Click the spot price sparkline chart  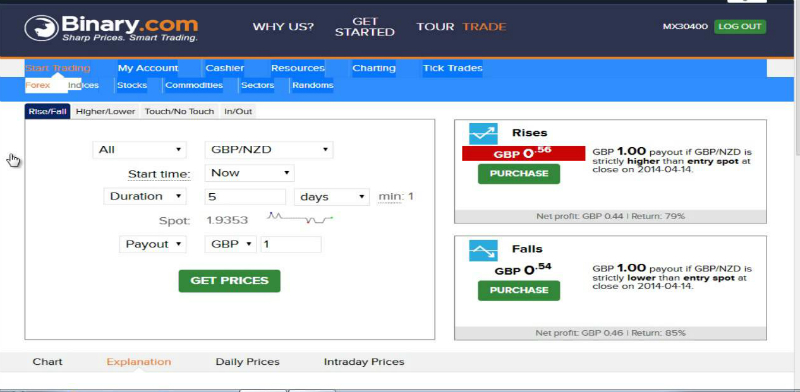(299, 218)
